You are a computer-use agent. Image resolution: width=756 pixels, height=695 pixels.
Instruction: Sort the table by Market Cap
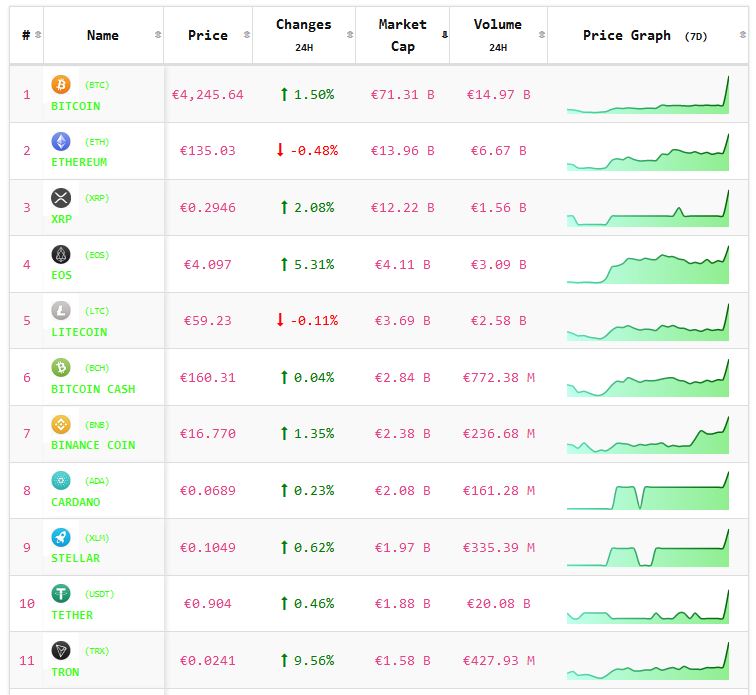point(403,35)
